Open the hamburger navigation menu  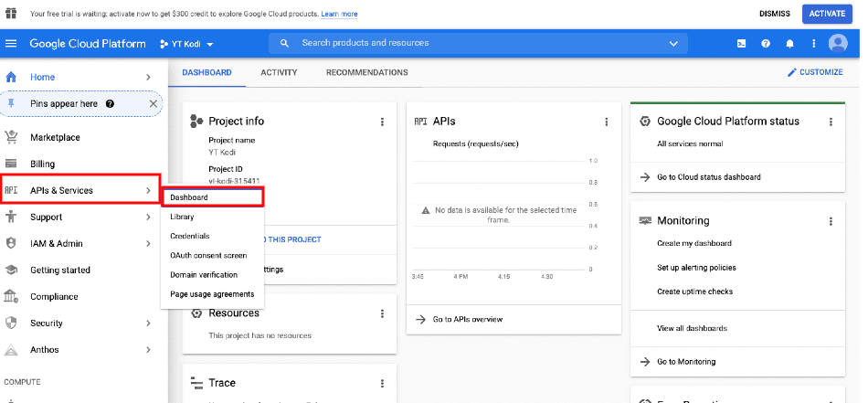pos(11,44)
